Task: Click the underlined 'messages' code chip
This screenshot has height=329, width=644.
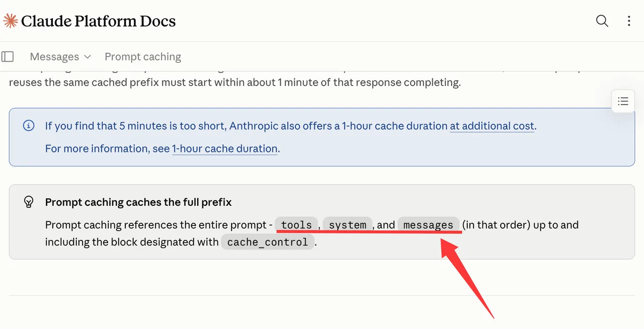Action: pyautogui.click(x=429, y=225)
